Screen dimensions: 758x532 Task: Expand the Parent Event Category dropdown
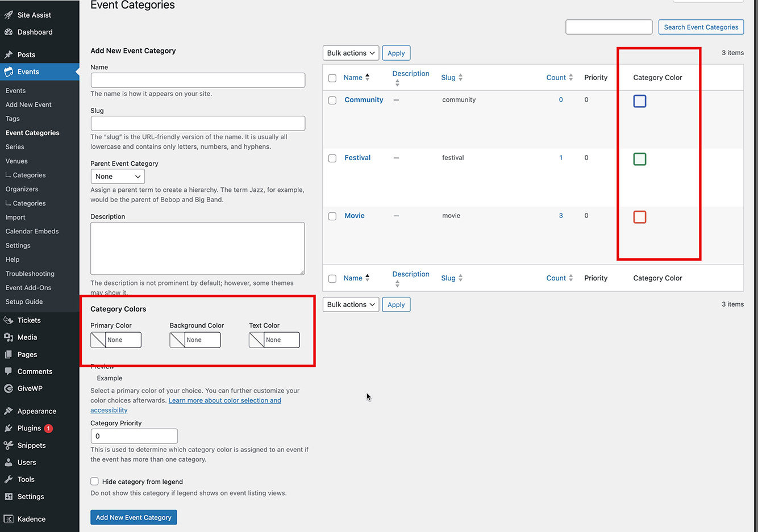(118, 177)
